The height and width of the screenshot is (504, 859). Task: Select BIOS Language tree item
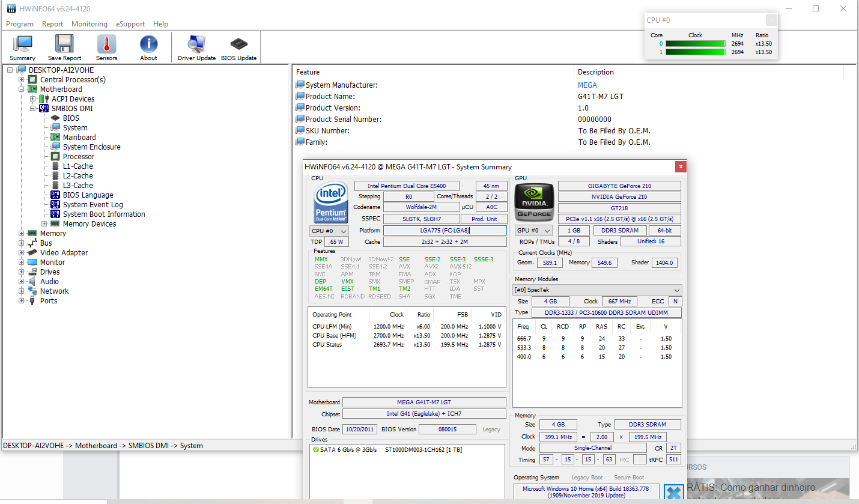(x=88, y=195)
